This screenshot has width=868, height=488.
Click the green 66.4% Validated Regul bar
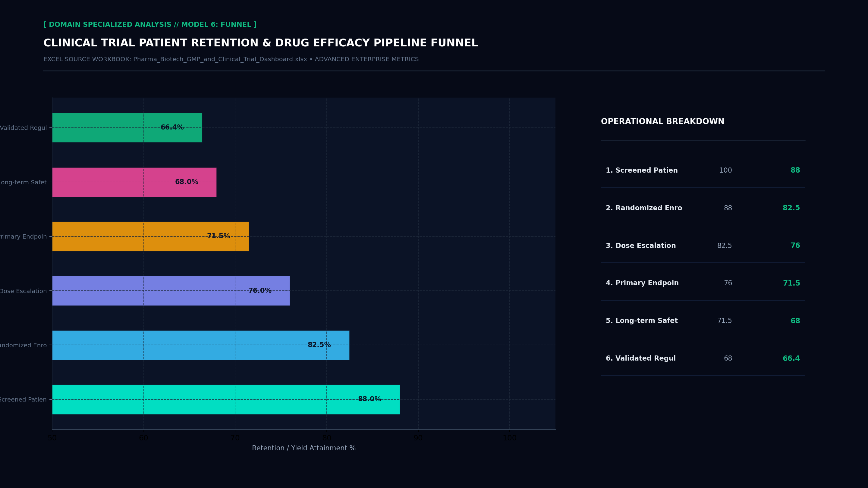coord(127,128)
